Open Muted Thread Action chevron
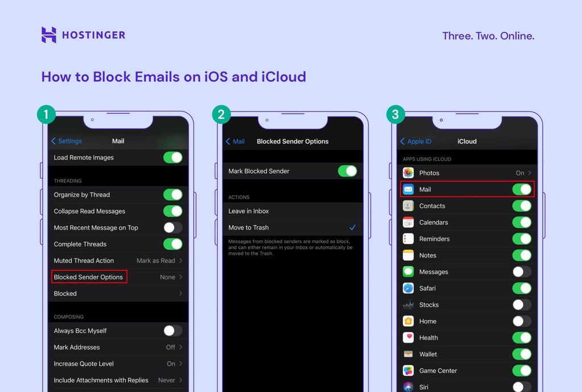 [x=181, y=260]
